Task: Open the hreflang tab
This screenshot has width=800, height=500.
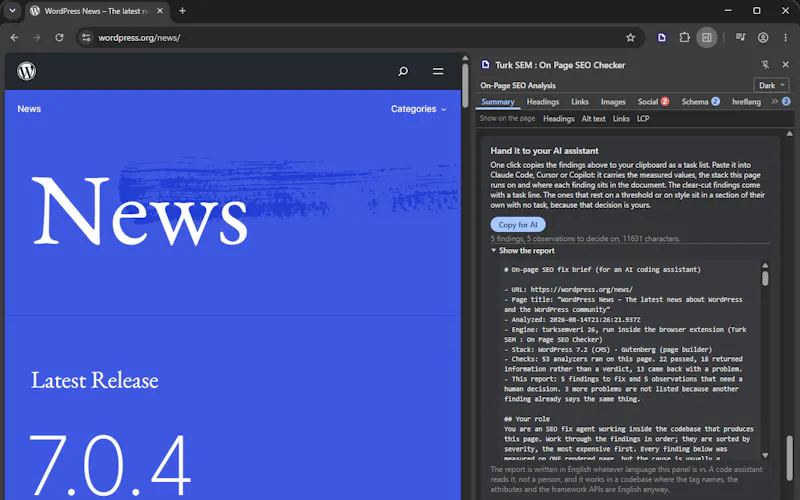Action: 746,102
